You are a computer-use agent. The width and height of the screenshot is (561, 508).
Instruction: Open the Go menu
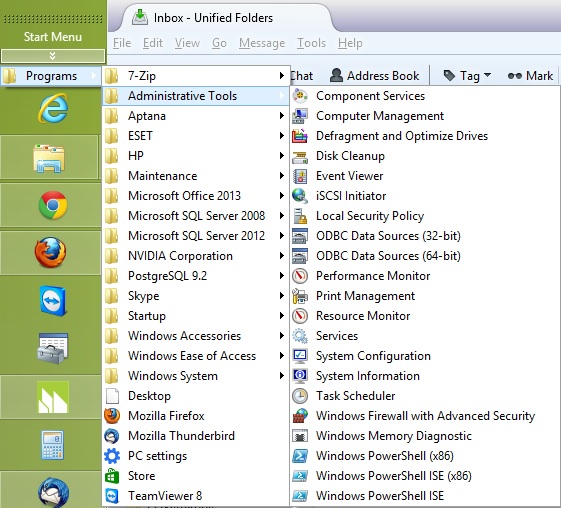click(219, 43)
